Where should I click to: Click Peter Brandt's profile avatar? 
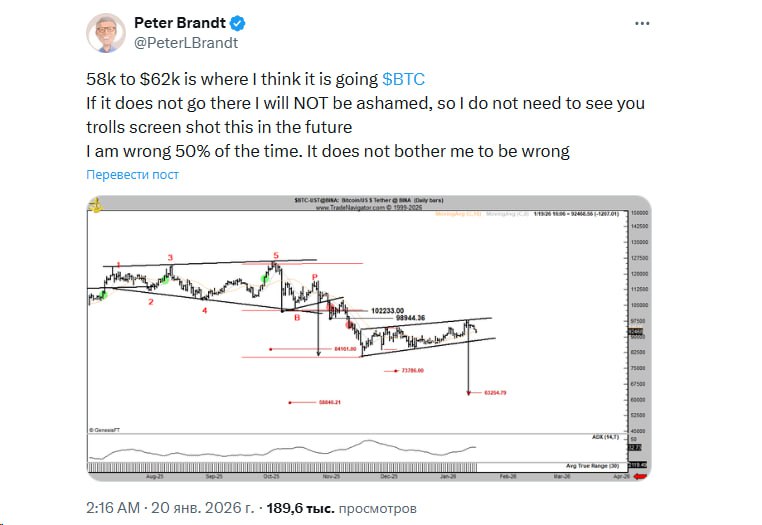(x=106, y=33)
